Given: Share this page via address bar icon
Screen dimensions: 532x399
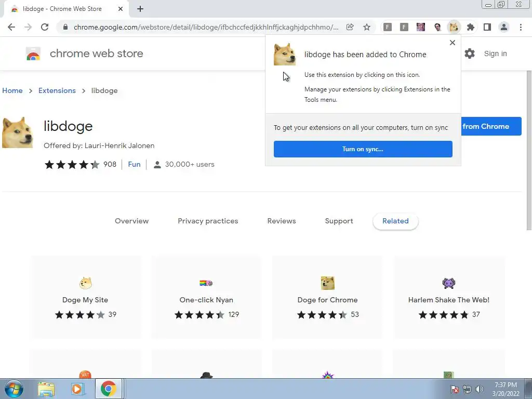Looking at the screenshot, I should 350,27.
